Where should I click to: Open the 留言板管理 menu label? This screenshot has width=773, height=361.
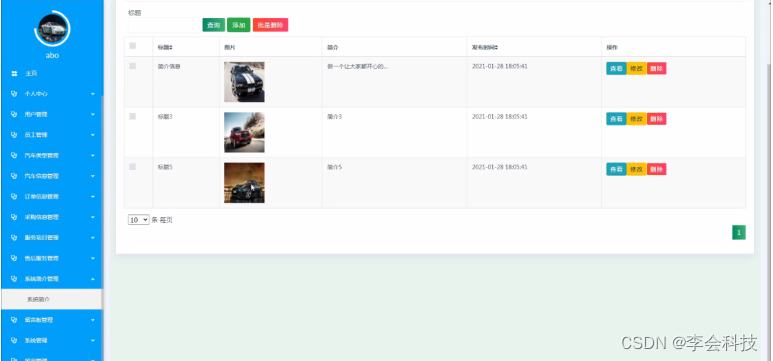39,320
